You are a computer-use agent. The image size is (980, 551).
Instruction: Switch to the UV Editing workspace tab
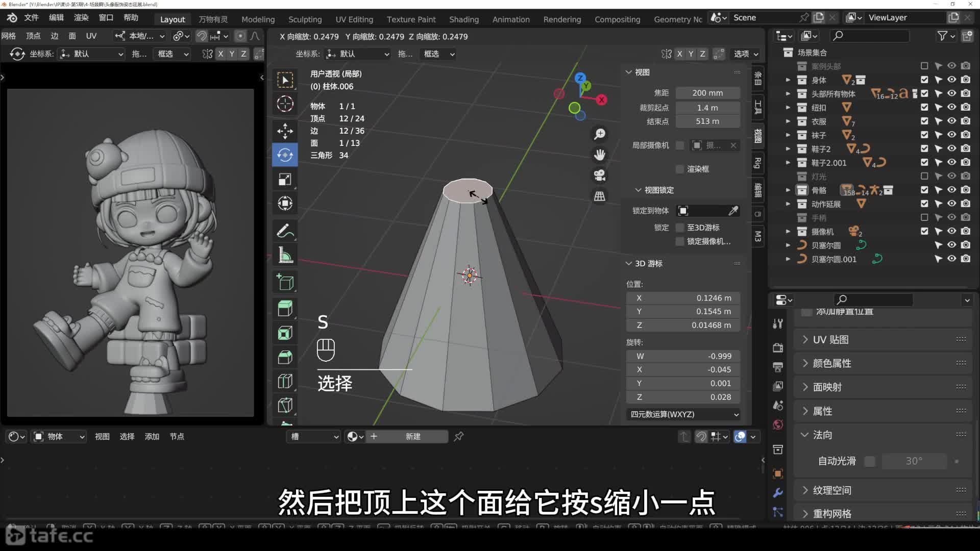coord(354,19)
